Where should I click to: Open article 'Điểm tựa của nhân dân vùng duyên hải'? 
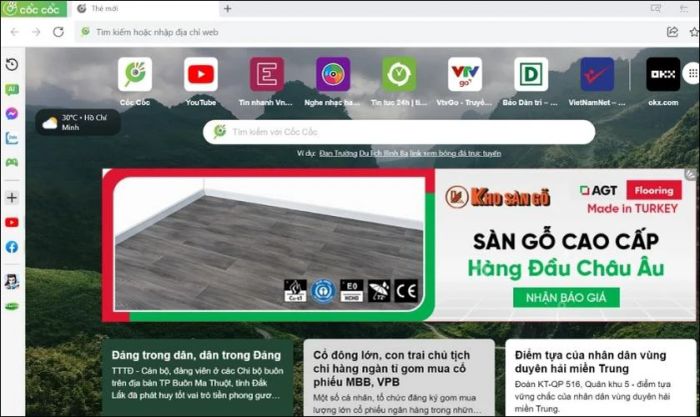(x=600, y=377)
